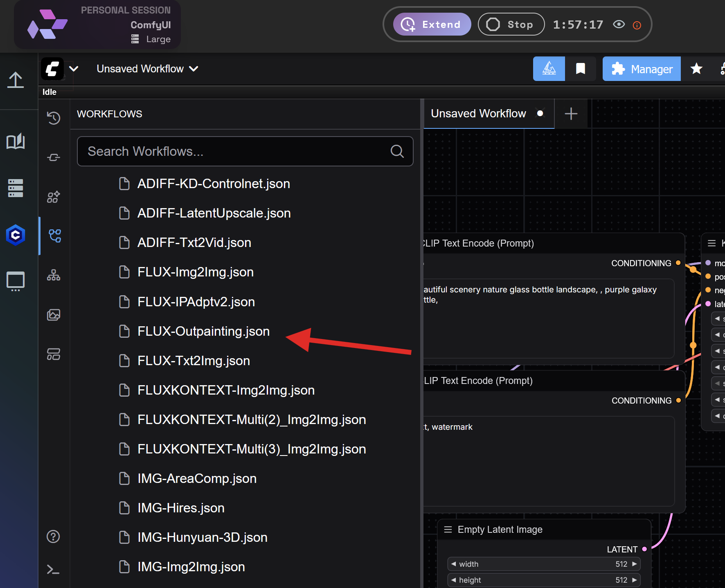Open the help icon in the sidebar
The height and width of the screenshot is (588, 725).
(x=53, y=536)
